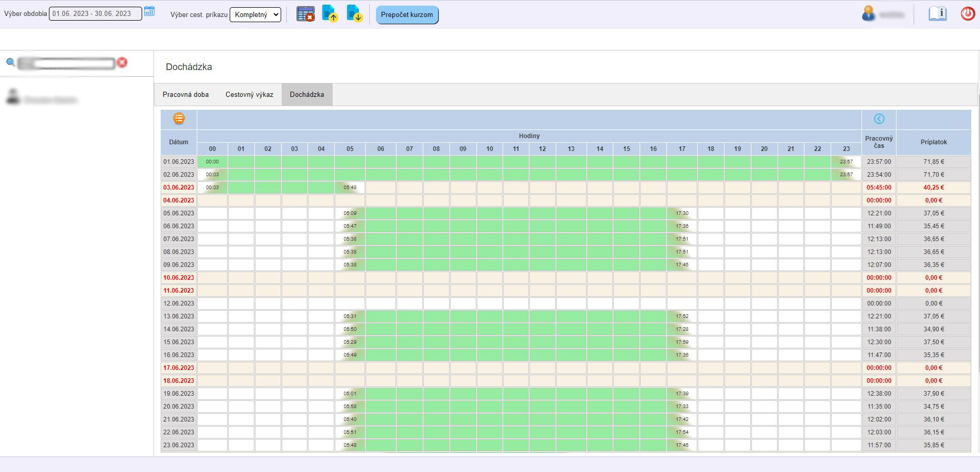The image size is (980, 472).
Task: Click working time 12:30:00
Action: click(x=879, y=342)
